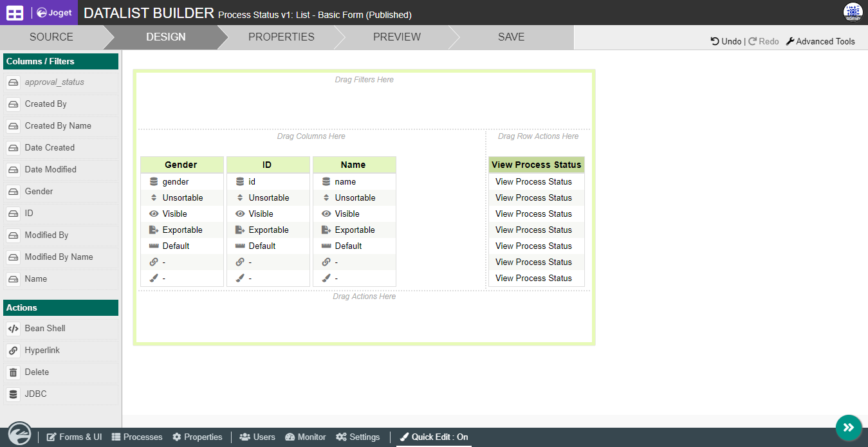
Task: Open the app grid icon at top left
Action: click(15, 13)
